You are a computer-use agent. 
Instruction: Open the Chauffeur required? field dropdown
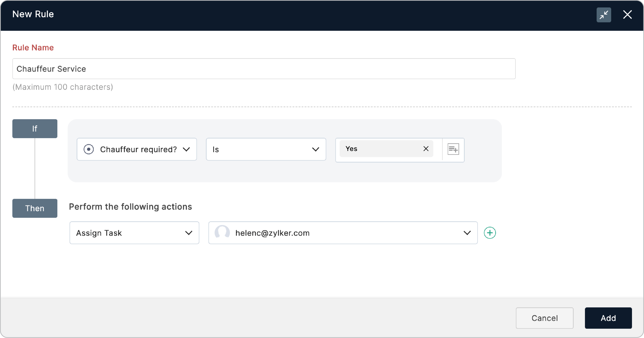(186, 149)
